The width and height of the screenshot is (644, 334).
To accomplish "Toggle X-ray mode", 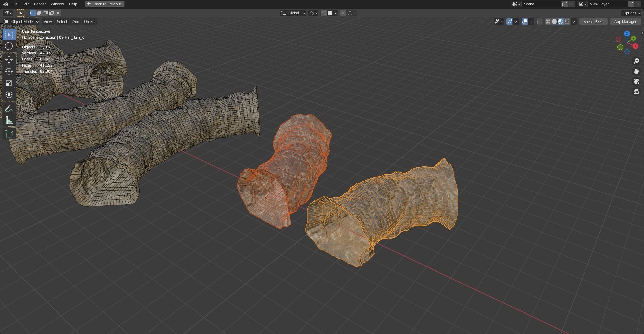I will [x=539, y=22].
